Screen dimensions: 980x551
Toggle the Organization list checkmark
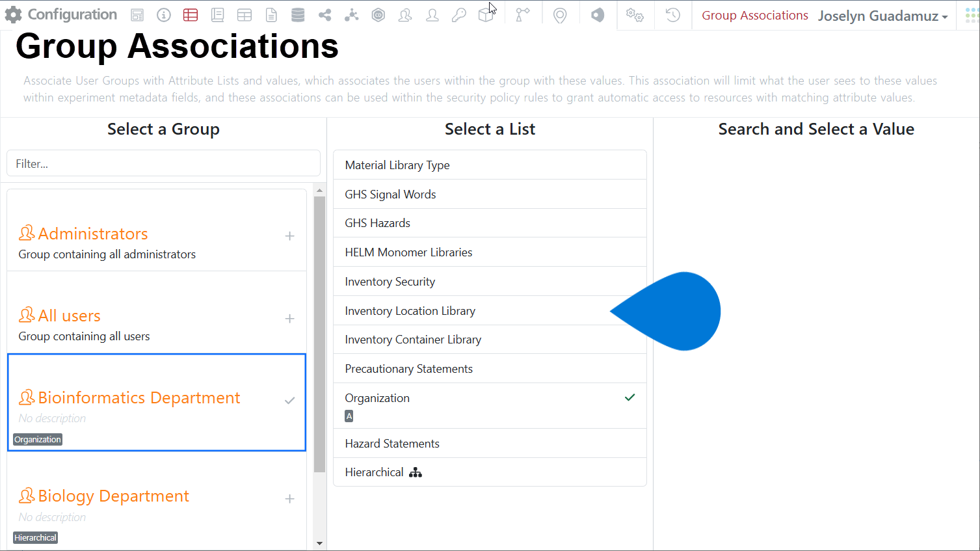(629, 397)
